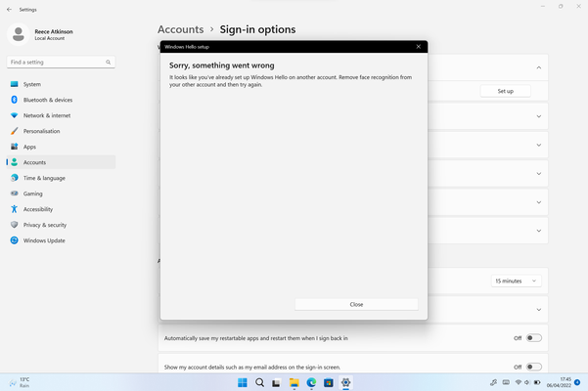Open Network & internet settings
588x391 pixels.
click(61, 115)
